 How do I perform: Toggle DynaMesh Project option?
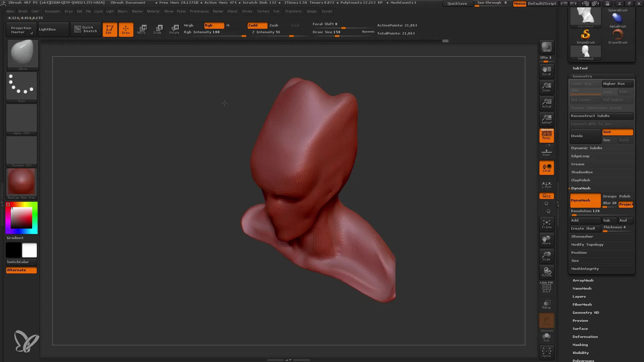pos(626,204)
